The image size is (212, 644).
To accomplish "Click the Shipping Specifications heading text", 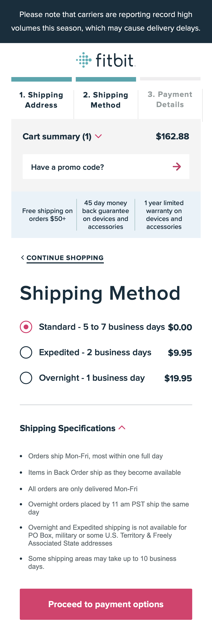I will pyautogui.click(x=68, y=428).
